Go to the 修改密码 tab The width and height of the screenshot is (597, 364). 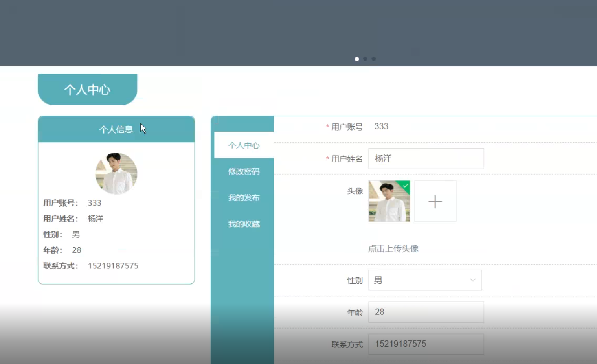pos(244,171)
